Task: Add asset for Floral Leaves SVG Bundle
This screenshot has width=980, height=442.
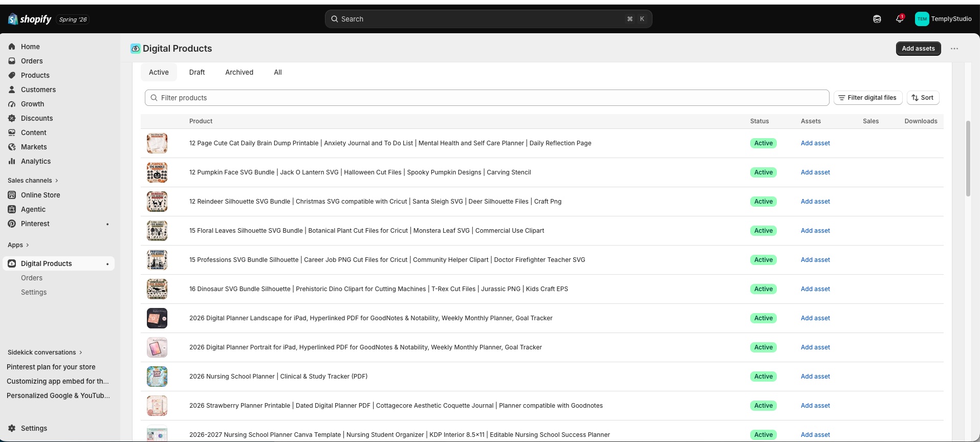Action: pyautogui.click(x=815, y=231)
